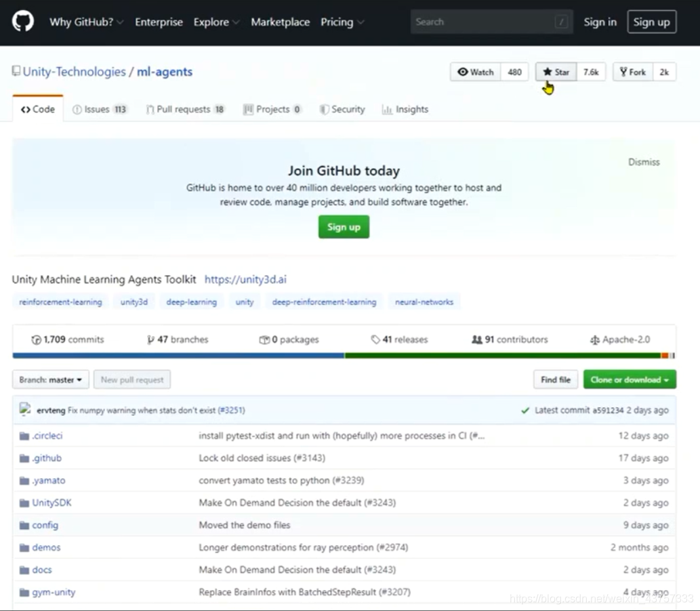Click the contributors people icon
This screenshot has height=611, width=700.
coord(477,339)
